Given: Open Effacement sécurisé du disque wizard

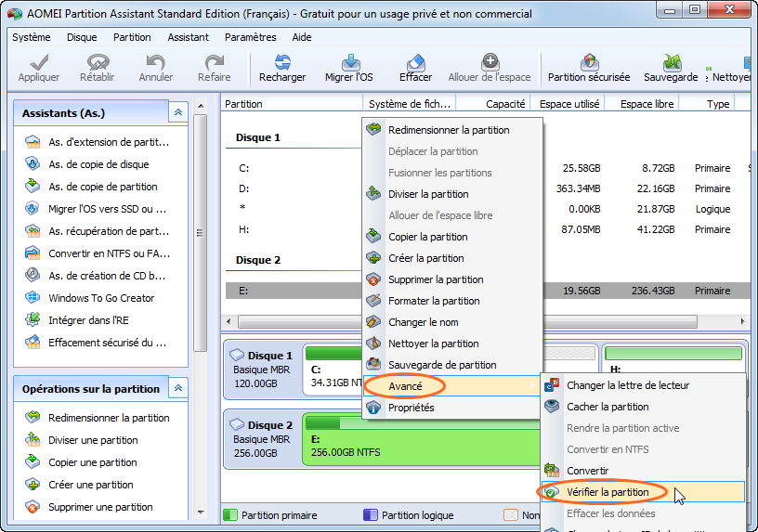Looking at the screenshot, I should 97,343.
